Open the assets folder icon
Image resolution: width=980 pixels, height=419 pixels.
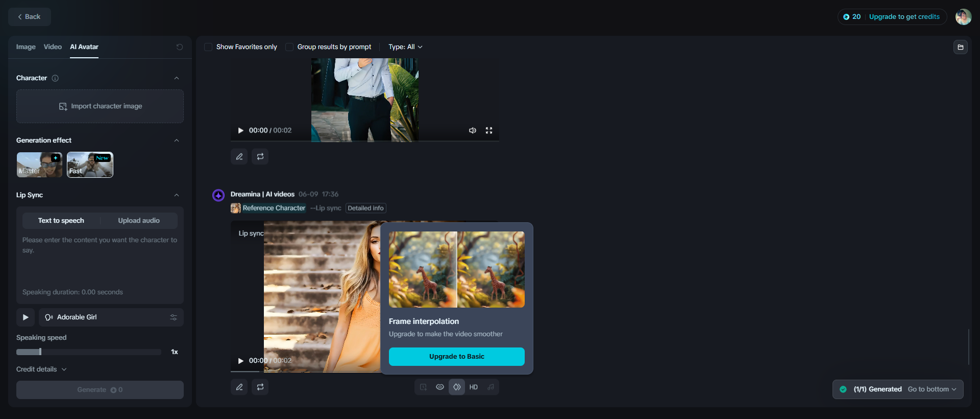961,47
